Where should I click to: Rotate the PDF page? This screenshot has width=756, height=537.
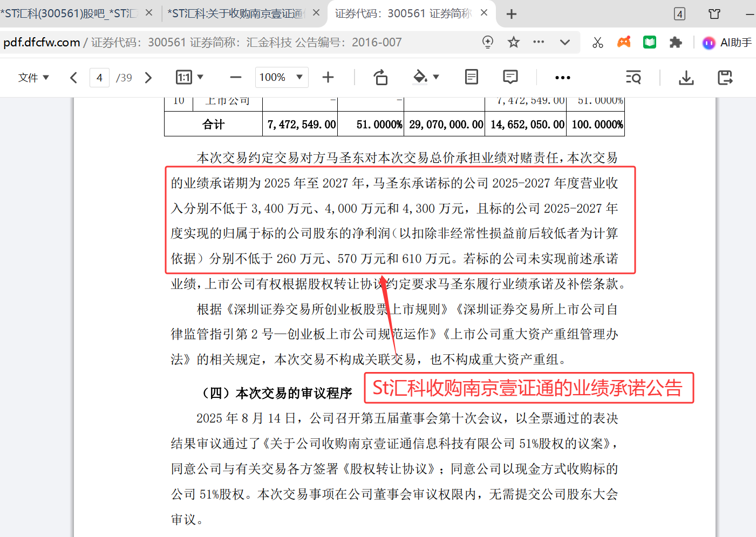click(x=380, y=78)
